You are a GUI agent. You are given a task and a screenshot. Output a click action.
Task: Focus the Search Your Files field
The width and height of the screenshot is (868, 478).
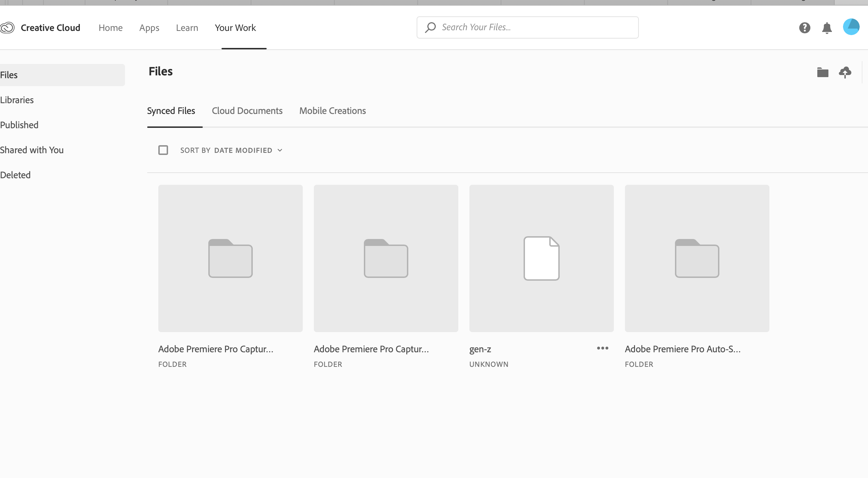coord(527,27)
